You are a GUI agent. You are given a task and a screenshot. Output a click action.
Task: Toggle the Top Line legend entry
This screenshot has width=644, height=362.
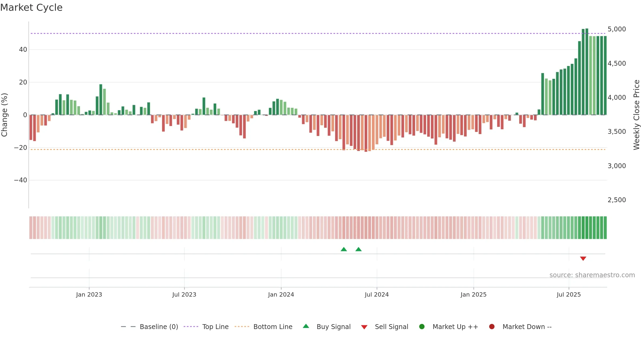[206, 327]
